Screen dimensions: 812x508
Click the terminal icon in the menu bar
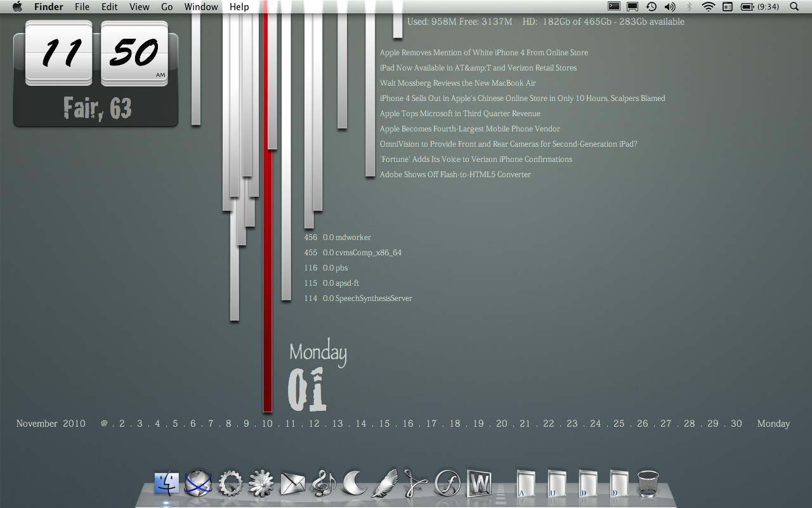click(x=613, y=6)
